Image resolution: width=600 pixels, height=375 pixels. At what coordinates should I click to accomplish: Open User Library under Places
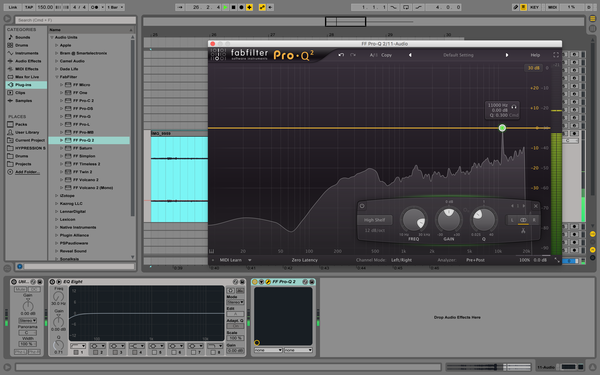(x=27, y=132)
